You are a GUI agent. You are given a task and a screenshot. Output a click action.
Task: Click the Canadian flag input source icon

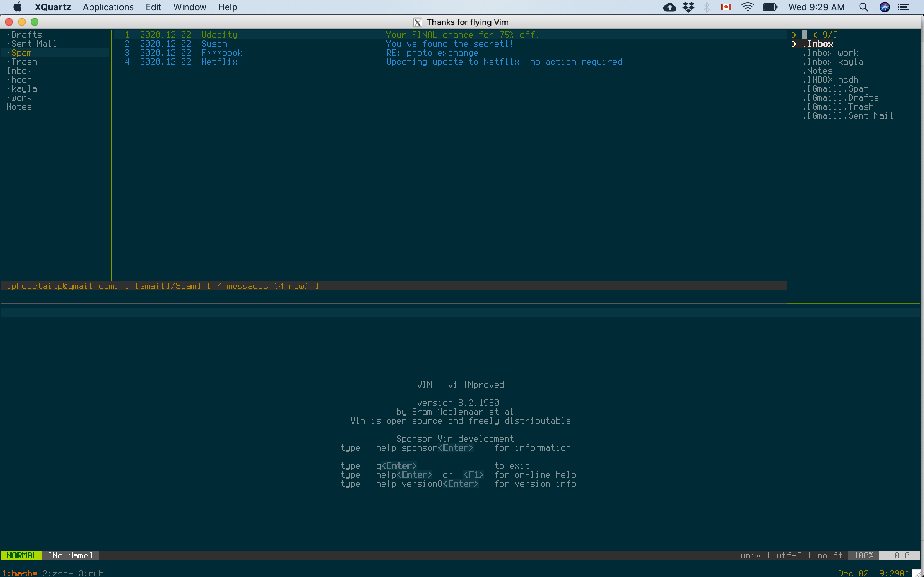click(x=726, y=7)
